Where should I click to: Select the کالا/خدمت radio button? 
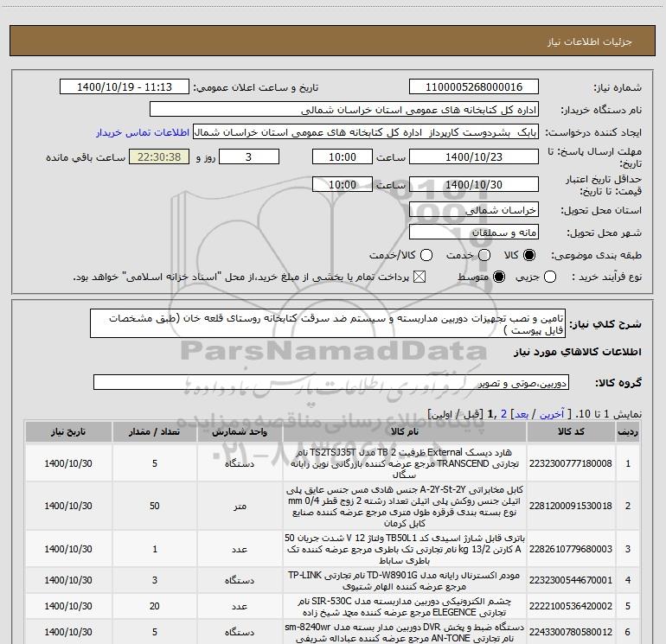(426, 255)
